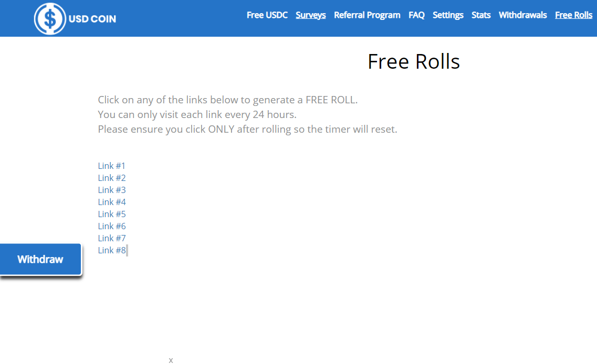This screenshot has width=597, height=364.
Task: Click the USD Coin dollar logo icon
Action: click(x=50, y=19)
